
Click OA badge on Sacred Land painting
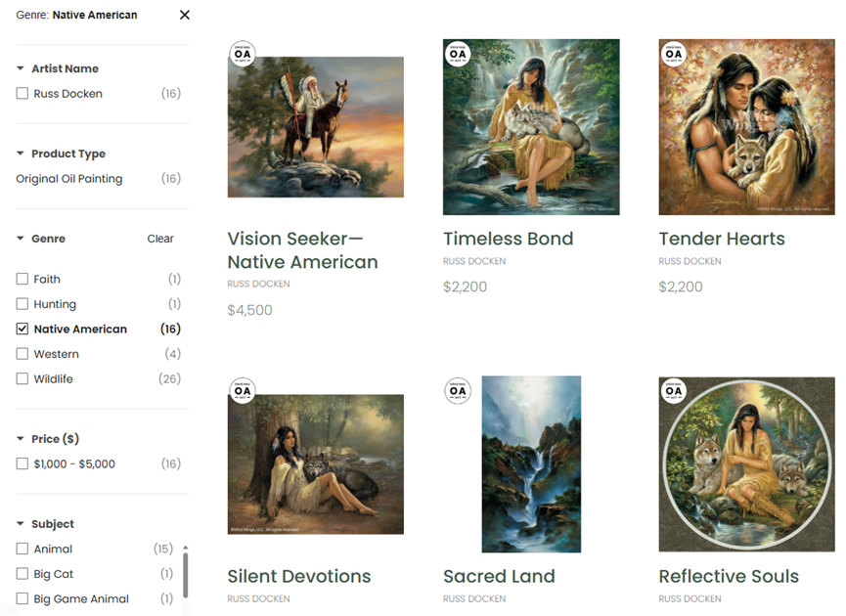click(x=458, y=391)
